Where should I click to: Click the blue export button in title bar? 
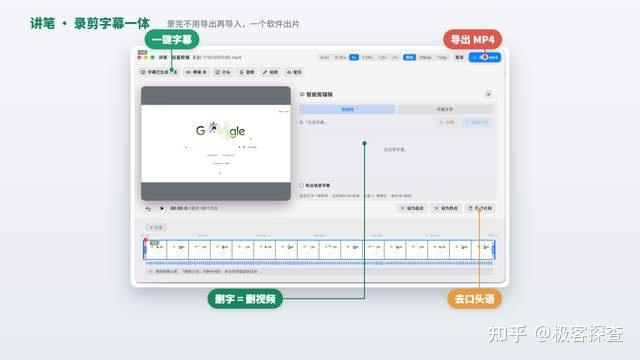point(485,58)
